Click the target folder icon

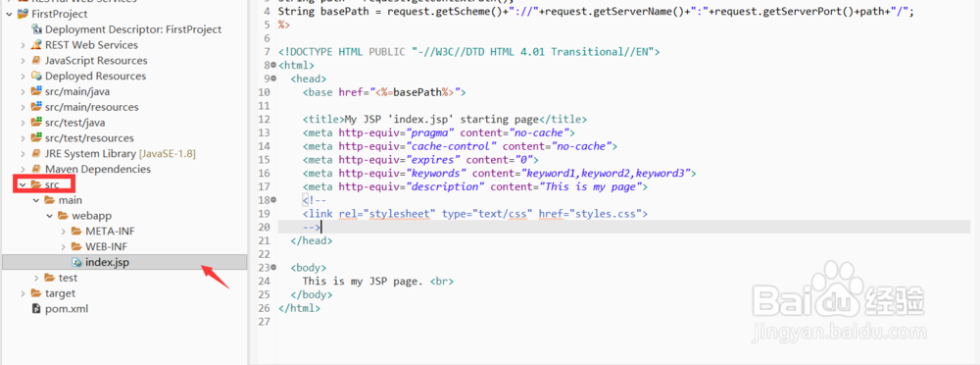pyautogui.click(x=36, y=293)
